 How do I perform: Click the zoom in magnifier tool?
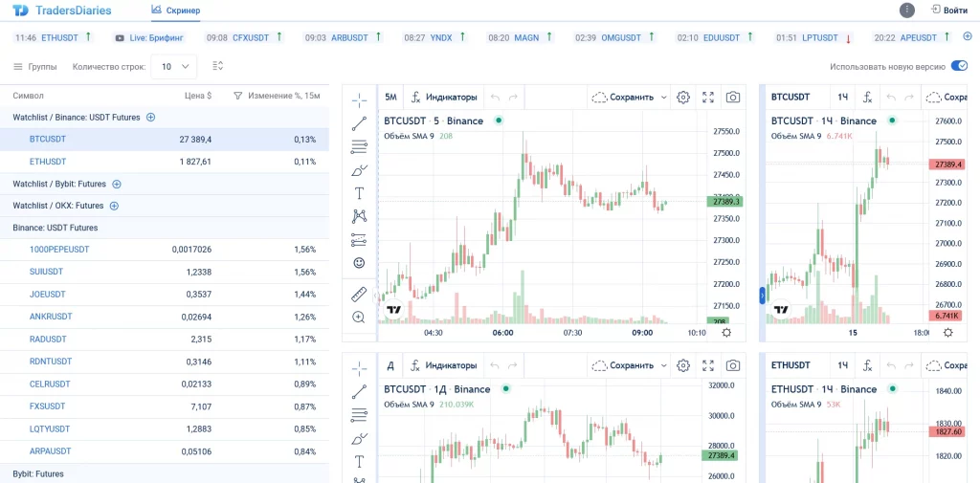359,318
